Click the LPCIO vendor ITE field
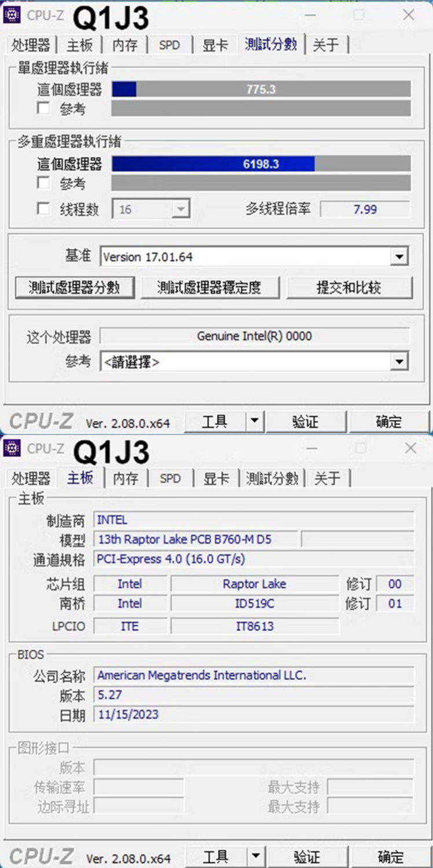This screenshot has width=433, height=868. [x=130, y=626]
